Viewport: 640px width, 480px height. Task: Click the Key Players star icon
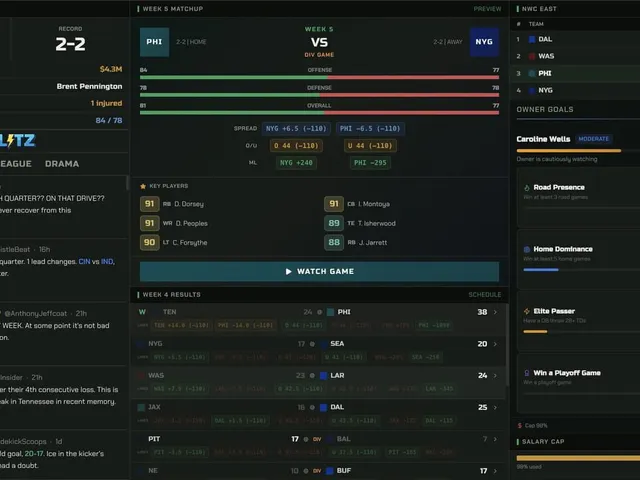tap(143, 186)
